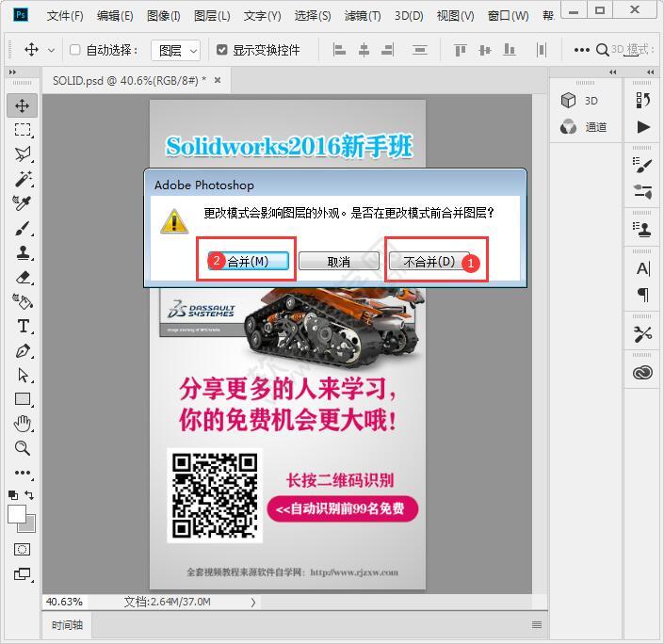Select the Eyedropper tool
Viewport: 664px width, 644px height.
[23, 203]
